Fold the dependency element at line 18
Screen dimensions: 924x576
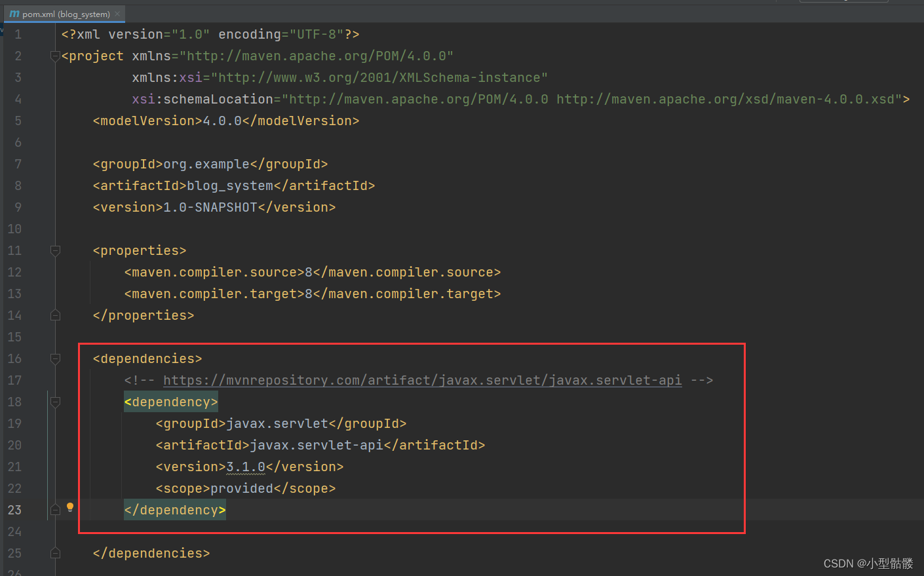tap(55, 402)
